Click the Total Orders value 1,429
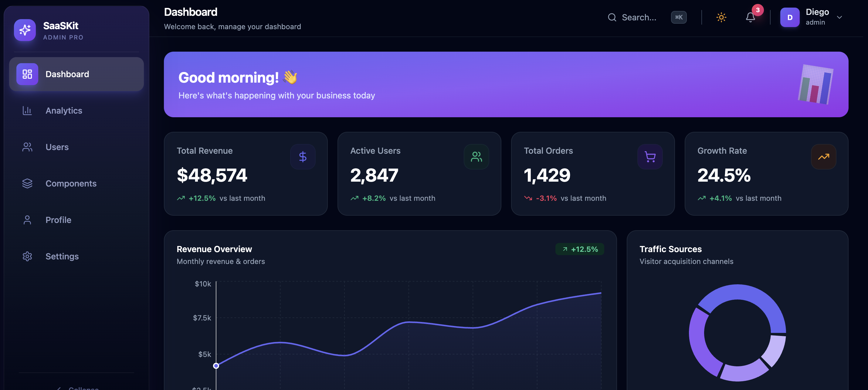The height and width of the screenshot is (390, 868). (547, 176)
